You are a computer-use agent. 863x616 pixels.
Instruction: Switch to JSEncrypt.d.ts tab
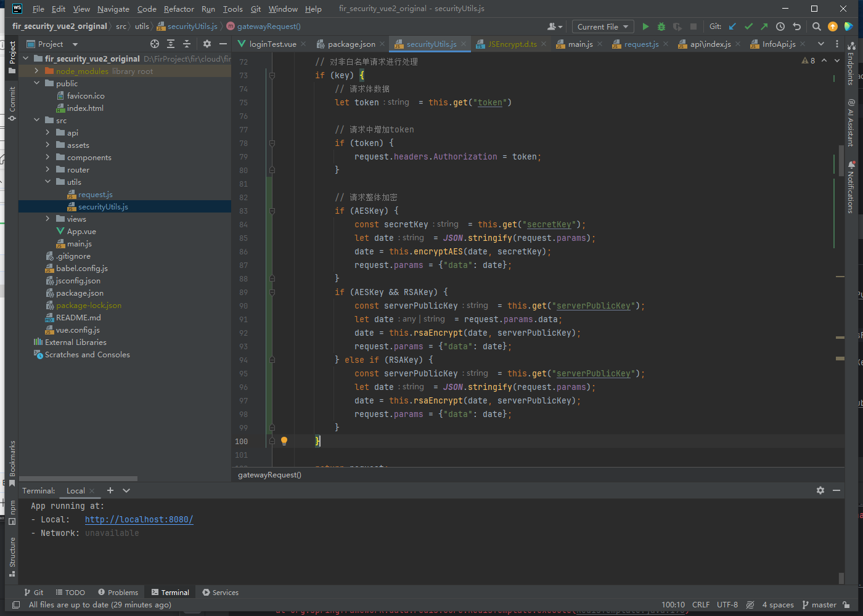click(x=512, y=44)
